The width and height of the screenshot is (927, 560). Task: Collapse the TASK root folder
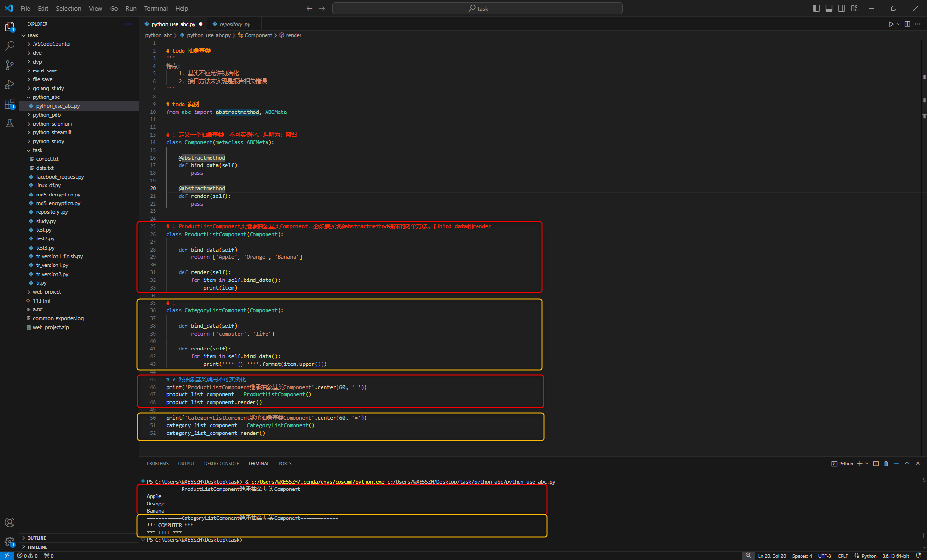tap(79, 35)
